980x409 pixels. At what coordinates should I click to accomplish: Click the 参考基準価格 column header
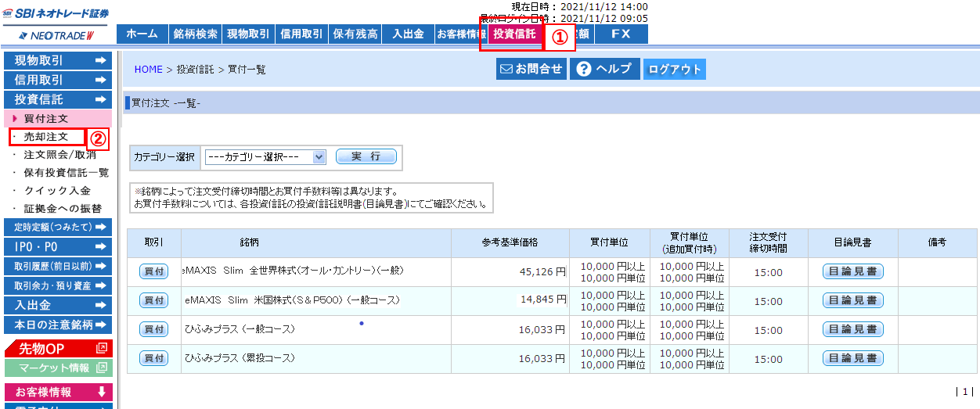tap(510, 243)
